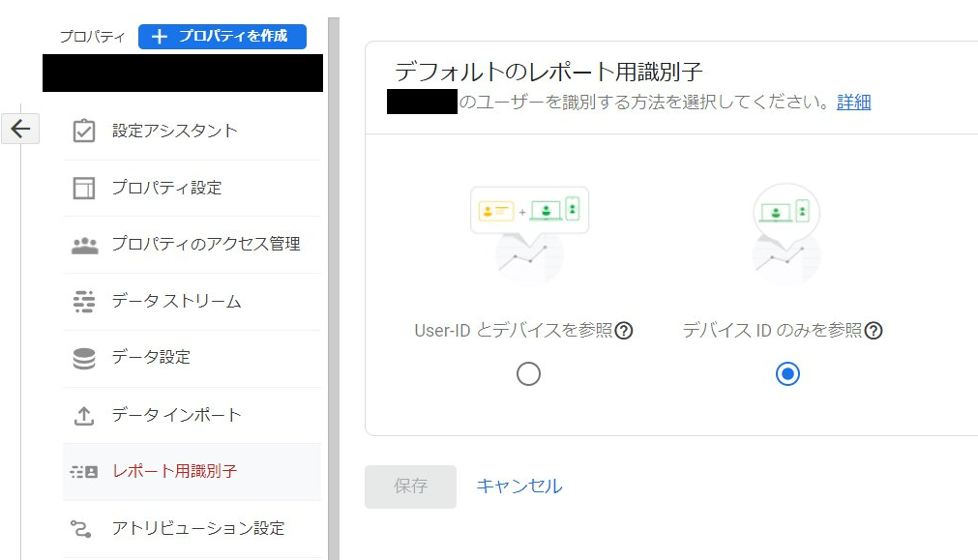Click the back arrow button
Image resolution: width=978 pixels, height=560 pixels.
(20, 129)
